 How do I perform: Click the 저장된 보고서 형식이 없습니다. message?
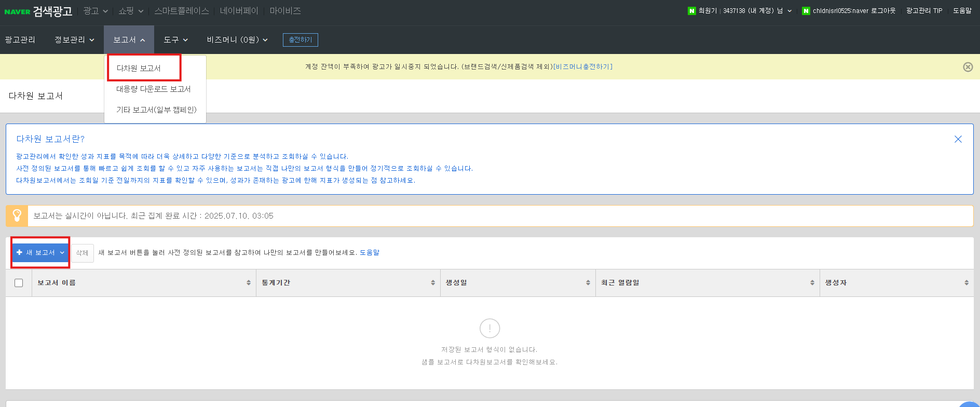point(489,350)
